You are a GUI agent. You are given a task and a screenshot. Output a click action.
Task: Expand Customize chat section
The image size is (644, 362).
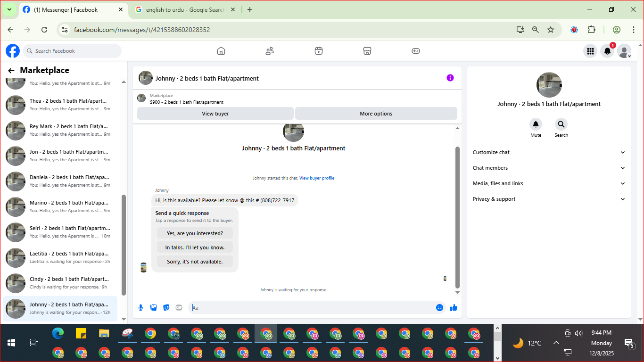549,152
